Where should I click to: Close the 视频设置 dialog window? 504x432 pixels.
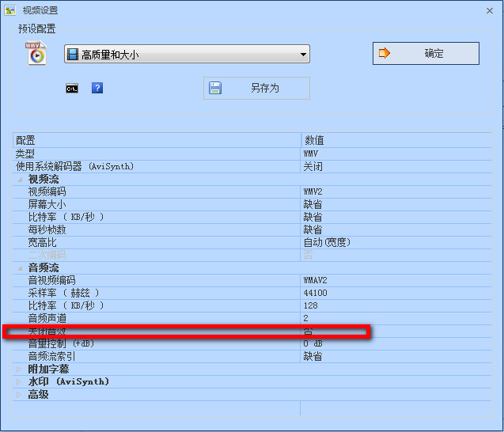(x=489, y=10)
